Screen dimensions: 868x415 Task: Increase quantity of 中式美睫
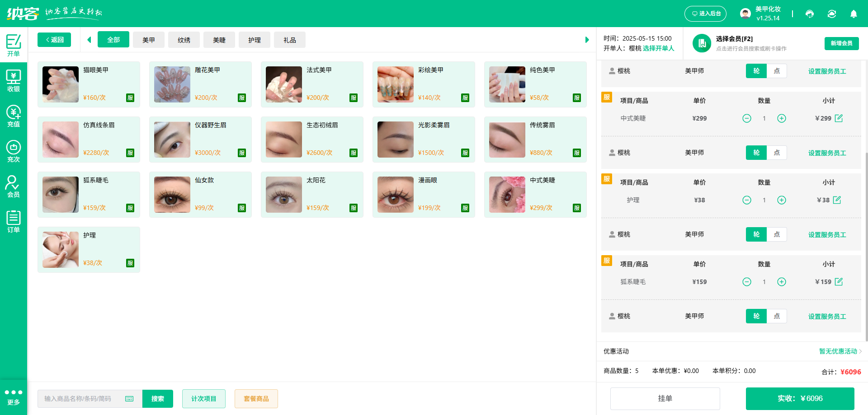click(782, 118)
